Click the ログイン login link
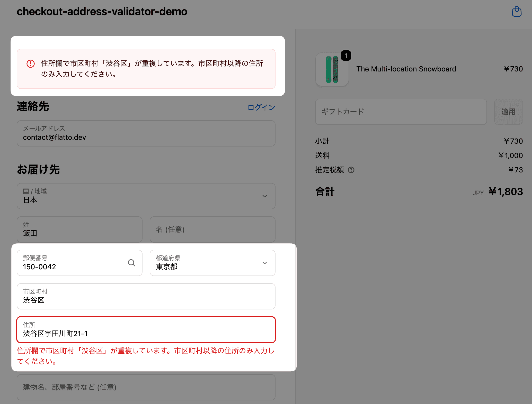The image size is (532, 404). (261, 107)
